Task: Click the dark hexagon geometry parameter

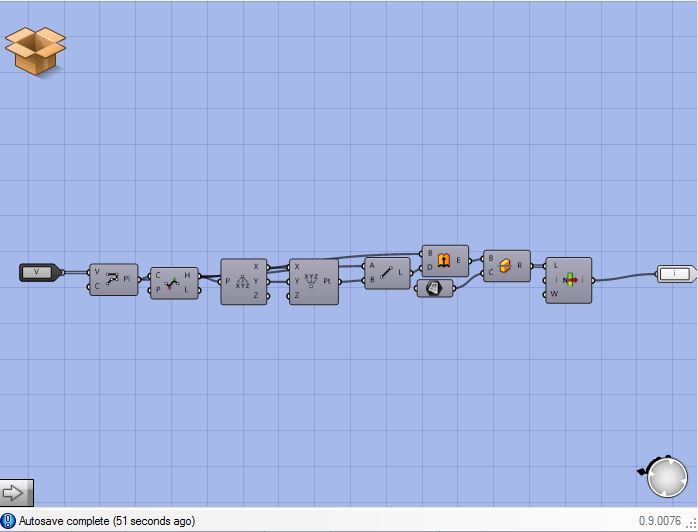Action: 435,288
